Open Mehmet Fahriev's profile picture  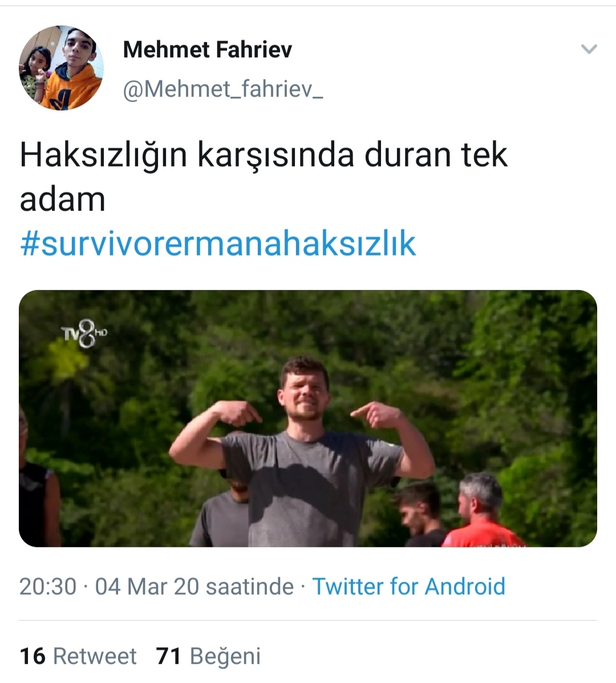pyautogui.click(x=62, y=68)
